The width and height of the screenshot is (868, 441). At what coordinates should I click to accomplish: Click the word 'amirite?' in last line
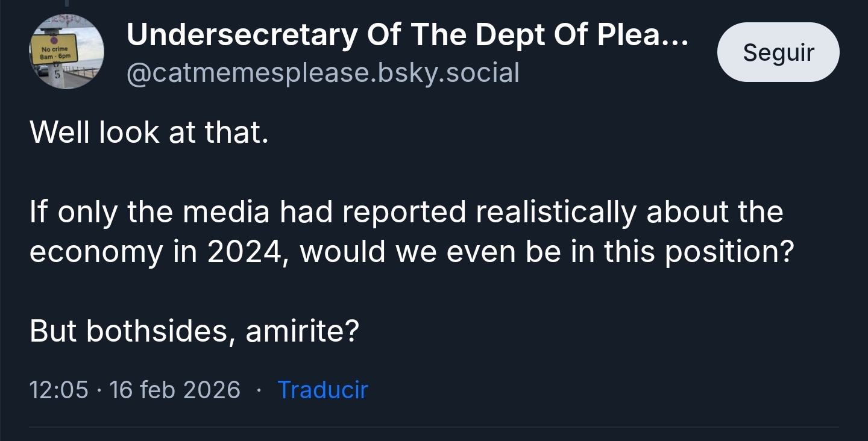coord(303,331)
